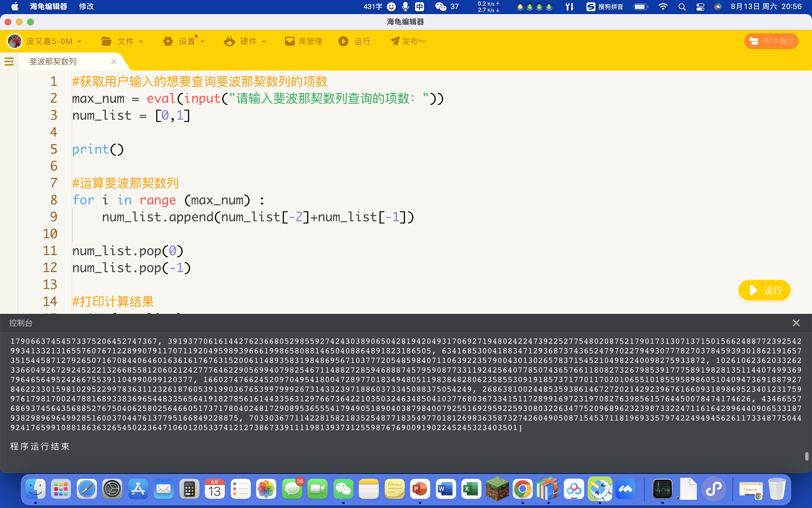The height and width of the screenshot is (508, 812).
Task: Open Spotlight search in menu bar
Action: [x=682, y=6]
